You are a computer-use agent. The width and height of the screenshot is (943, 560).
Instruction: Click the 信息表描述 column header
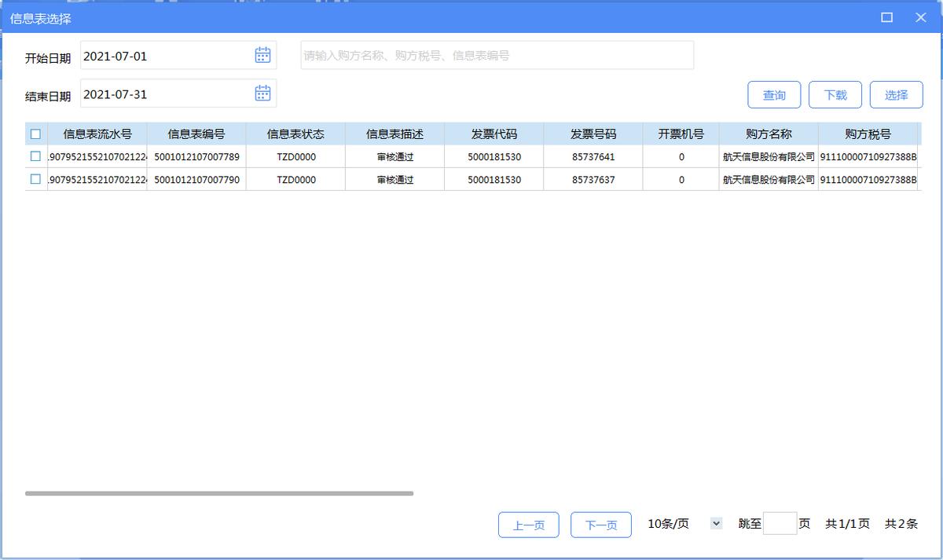coord(394,134)
